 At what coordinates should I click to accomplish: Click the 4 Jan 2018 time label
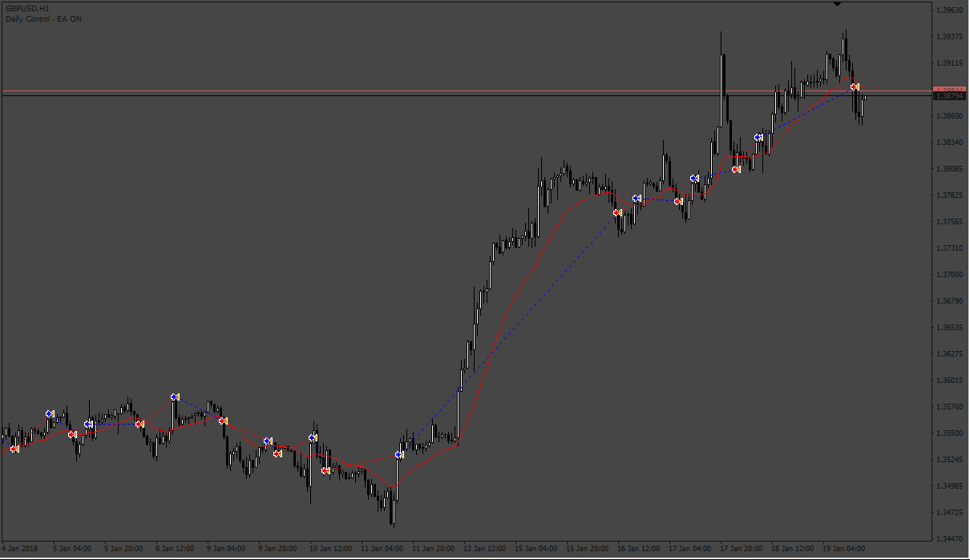18,550
